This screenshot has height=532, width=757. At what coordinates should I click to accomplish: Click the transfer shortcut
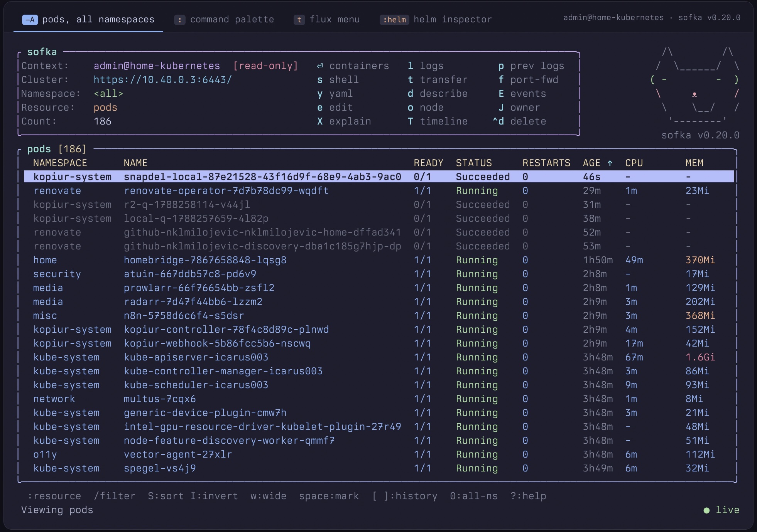tap(438, 80)
